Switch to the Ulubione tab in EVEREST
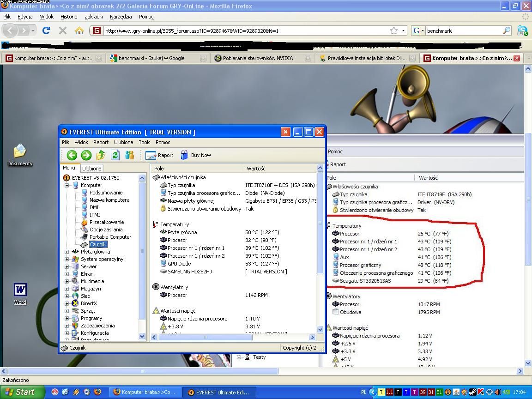The image size is (532, 399). click(92, 169)
